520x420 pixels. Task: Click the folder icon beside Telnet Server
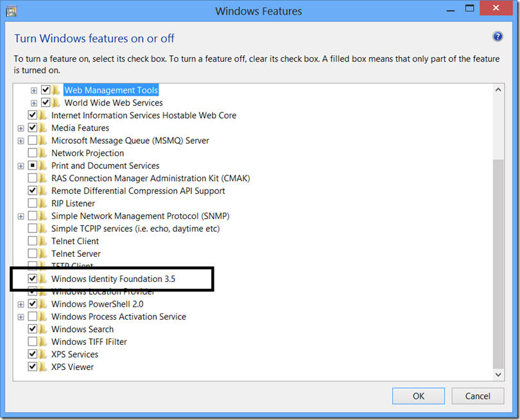tap(43, 254)
